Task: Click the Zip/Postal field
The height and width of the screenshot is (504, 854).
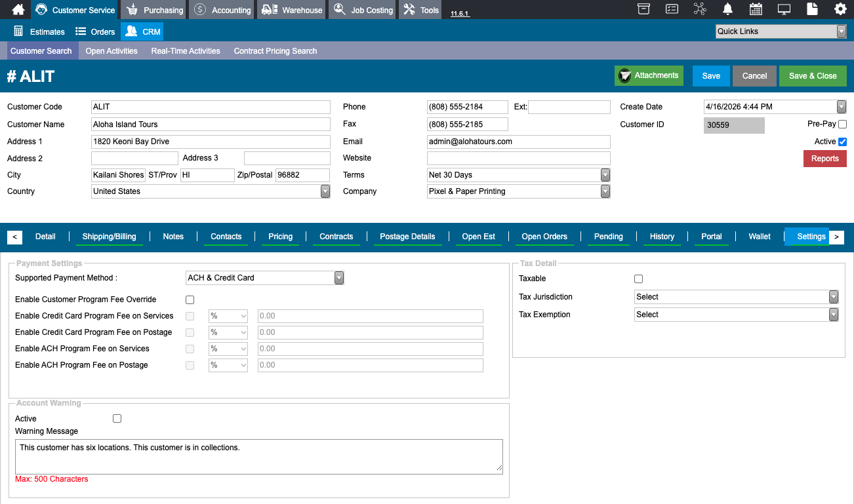Action: click(x=302, y=175)
